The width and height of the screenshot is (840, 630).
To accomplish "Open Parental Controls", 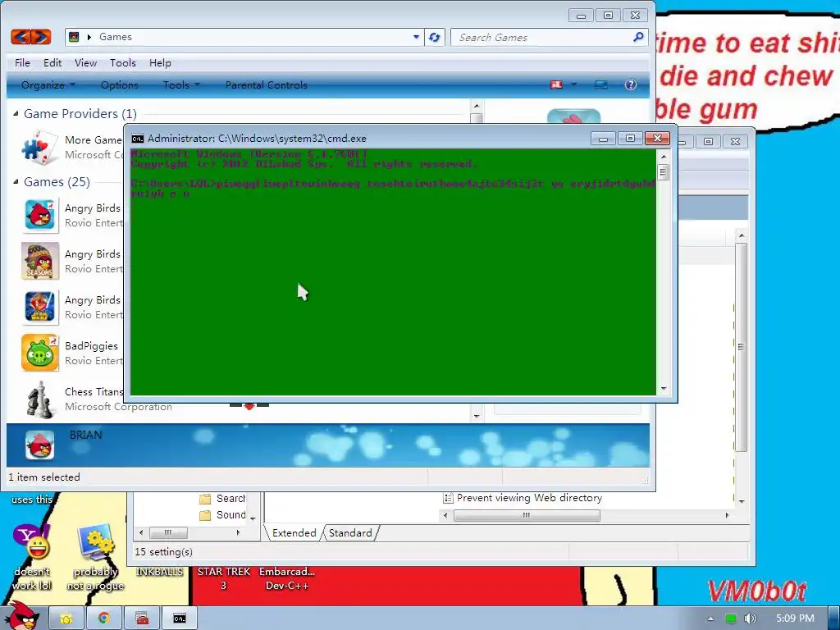I will 267,84.
